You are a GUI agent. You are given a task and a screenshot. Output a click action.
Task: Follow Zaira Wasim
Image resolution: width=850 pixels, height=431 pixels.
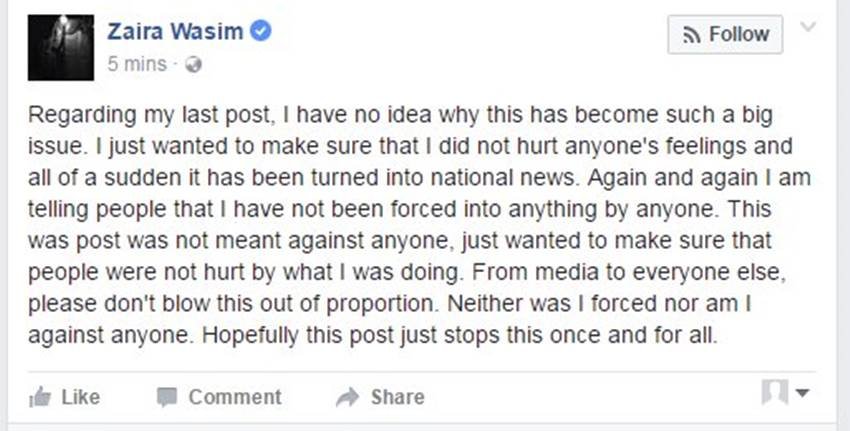click(x=725, y=35)
